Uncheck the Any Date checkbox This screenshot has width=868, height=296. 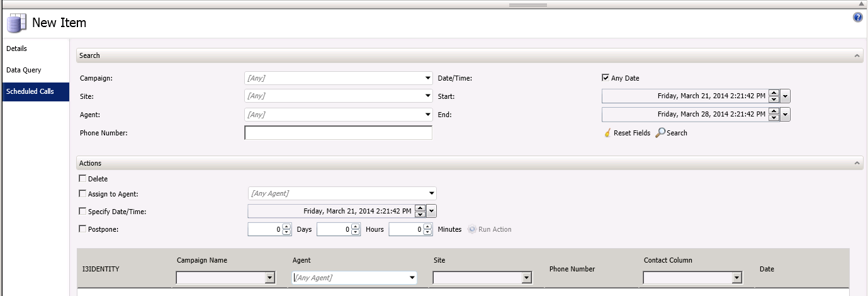[x=606, y=78]
